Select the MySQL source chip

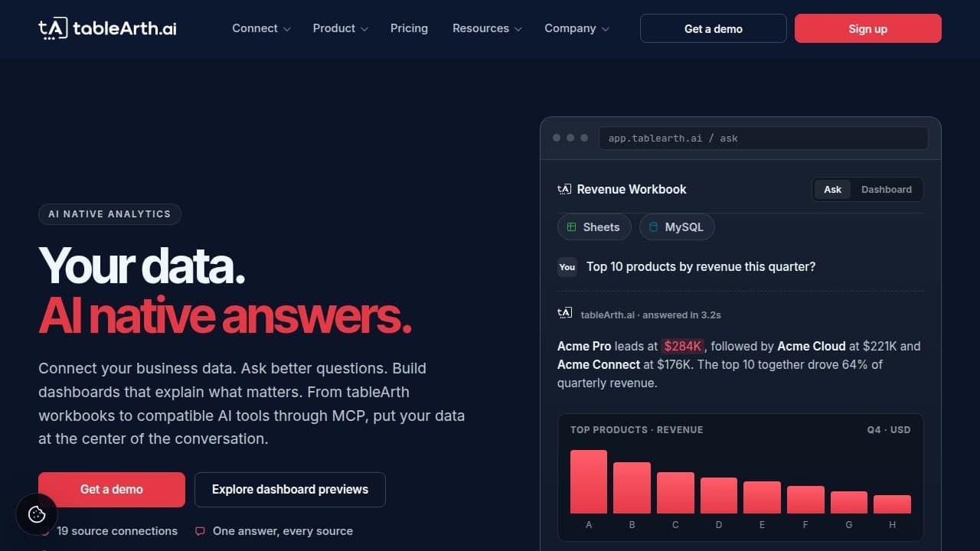pyautogui.click(x=677, y=227)
